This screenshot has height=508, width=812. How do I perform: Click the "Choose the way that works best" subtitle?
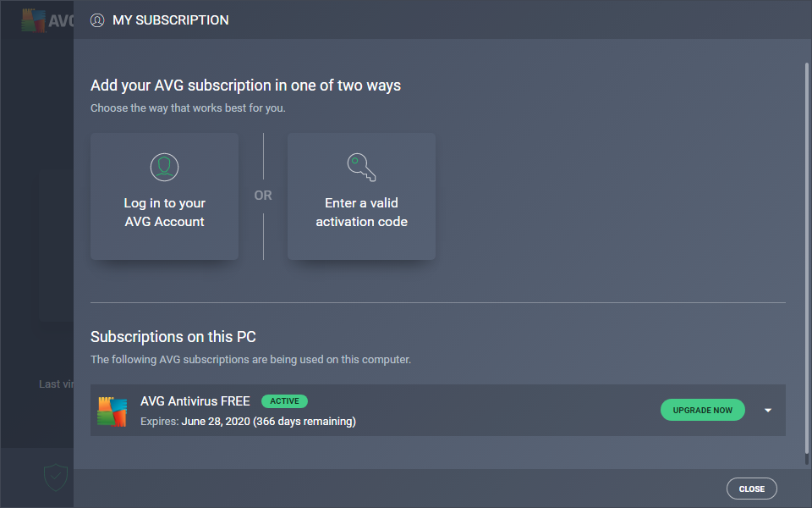tap(188, 108)
